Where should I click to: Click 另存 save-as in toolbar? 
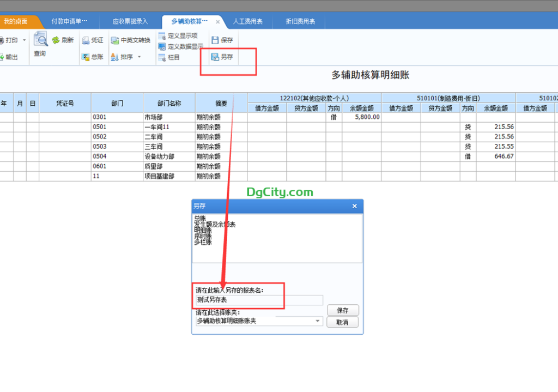215,57
